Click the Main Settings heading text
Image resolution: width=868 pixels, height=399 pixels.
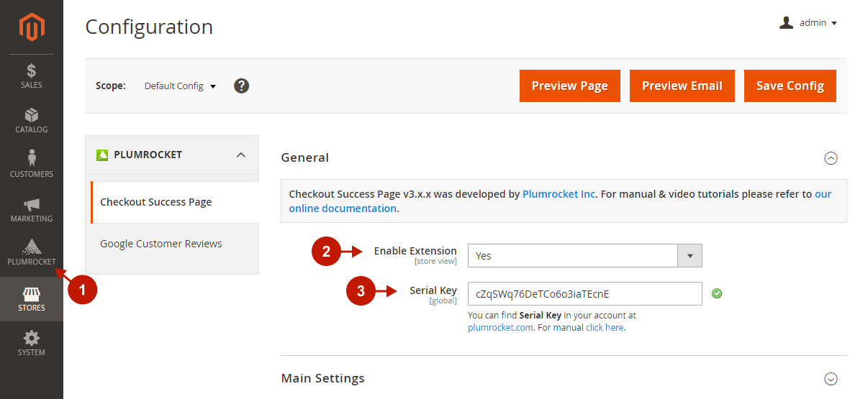tap(323, 378)
